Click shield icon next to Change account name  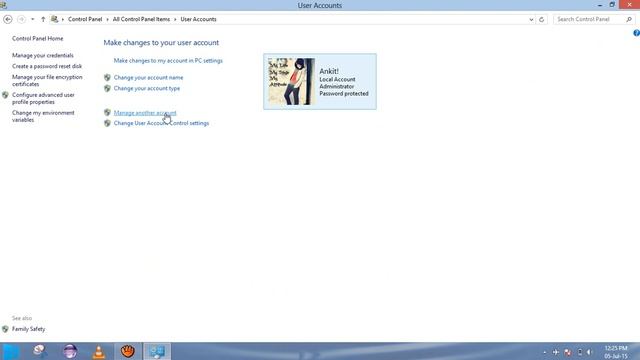pyautogui.click(x=107, y=77)
